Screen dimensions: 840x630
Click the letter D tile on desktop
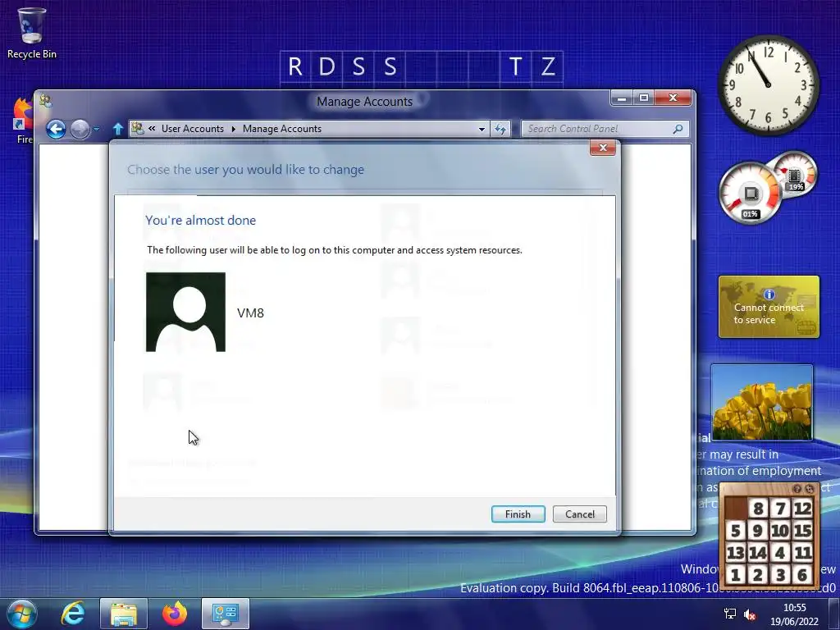point(326,67)
